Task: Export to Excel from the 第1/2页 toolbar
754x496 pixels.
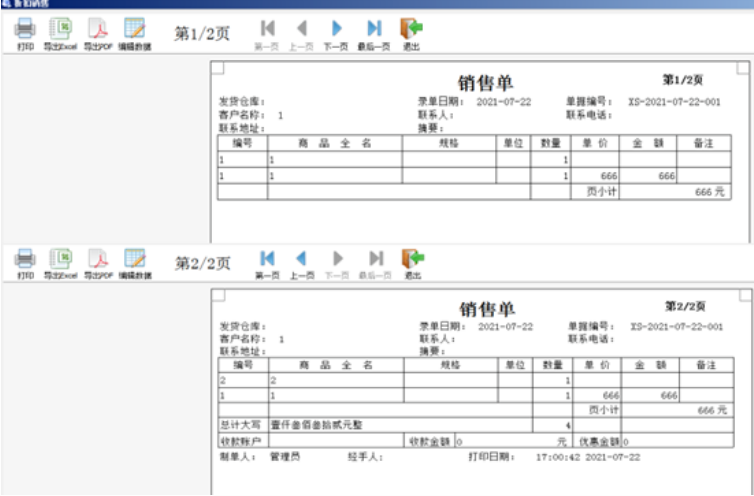Action: 61,30
